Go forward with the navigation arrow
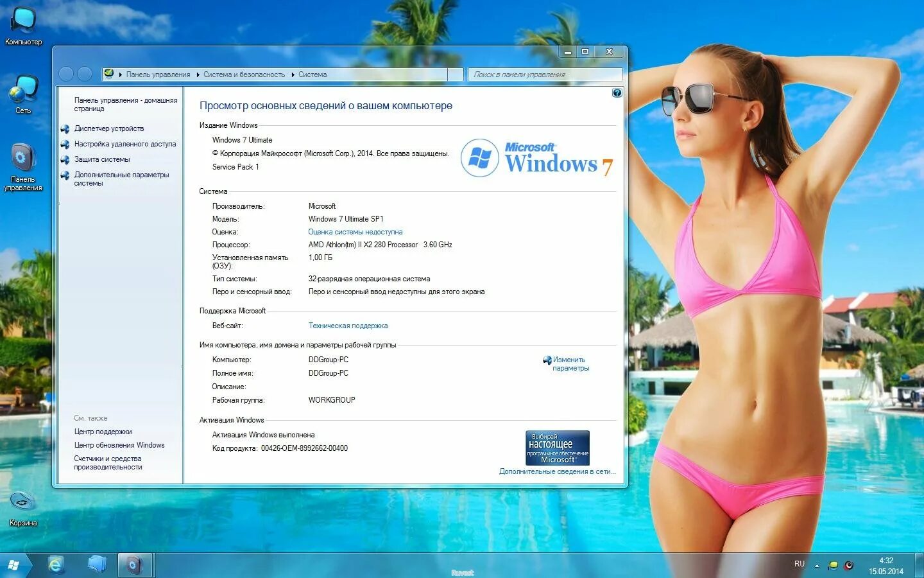 point(85,74)
